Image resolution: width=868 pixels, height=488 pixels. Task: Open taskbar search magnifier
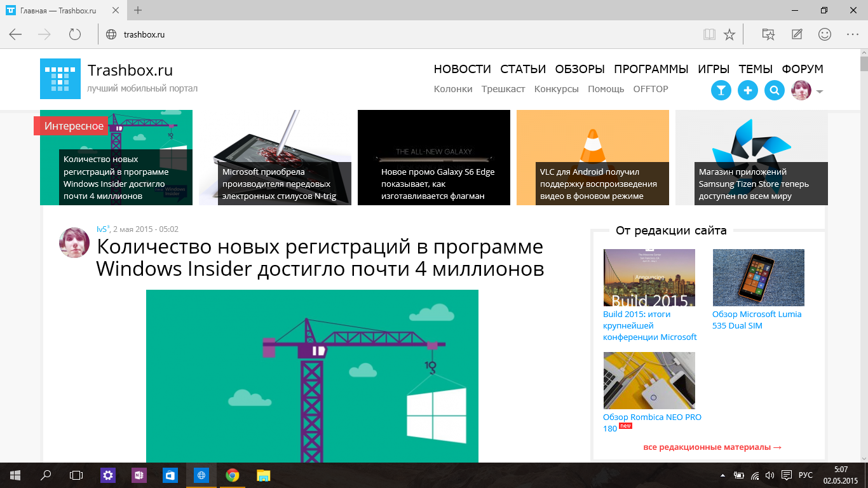46,475
